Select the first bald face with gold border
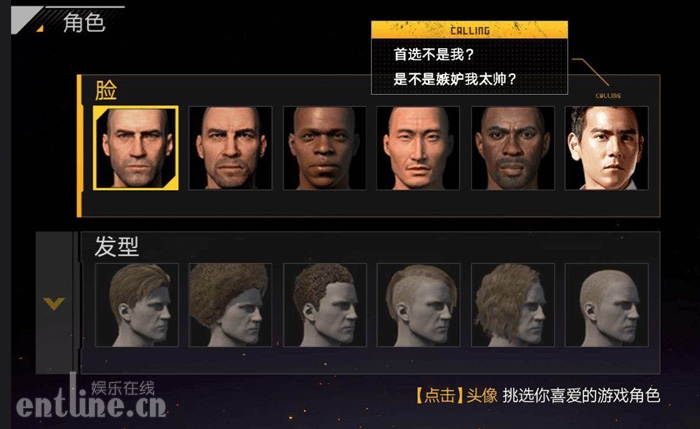Screen dimensions: 700x429 point(136,148)
